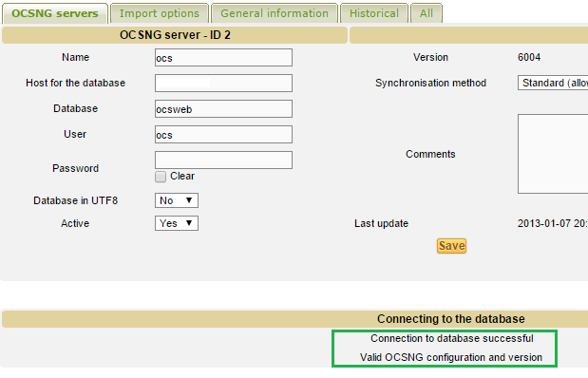Click the User input field
Image resolution: width=588 pixels, height=378 pixels.
click(x=223, y=134)
